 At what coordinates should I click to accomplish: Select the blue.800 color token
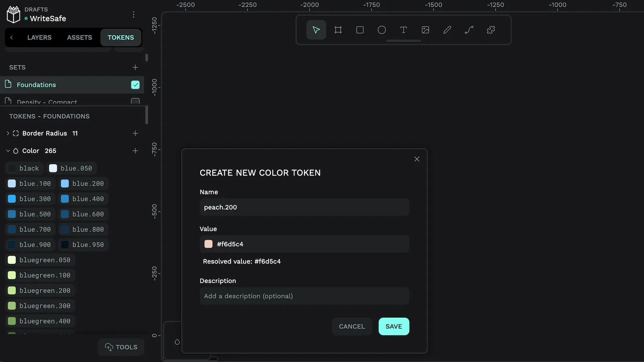click(83, 230)
